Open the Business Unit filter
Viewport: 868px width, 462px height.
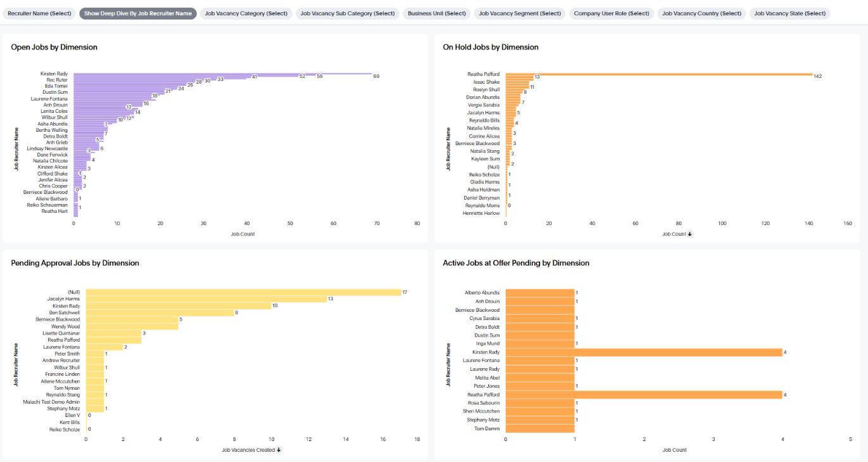coord(439,13)
